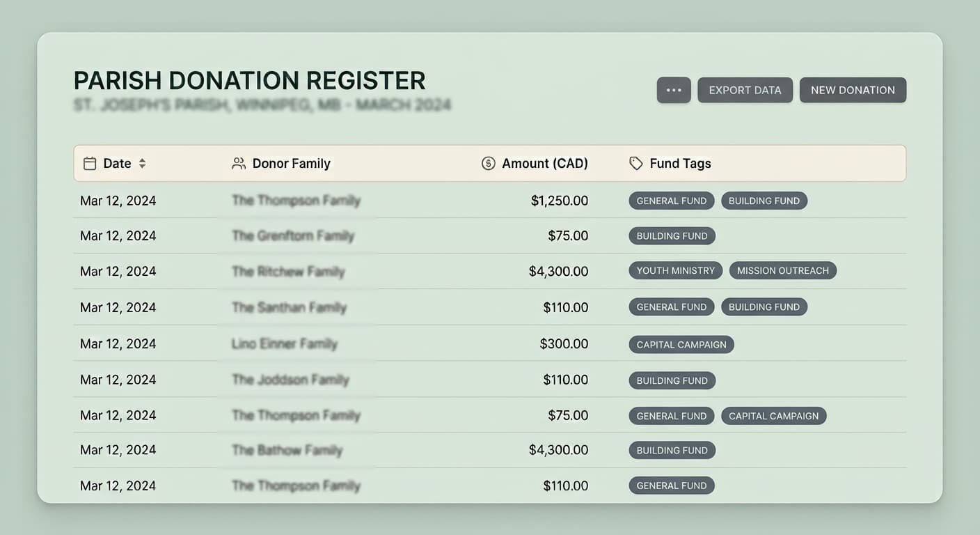Click the calendar icon in Date header
The image size is (980, 535).
click(90, 164)
